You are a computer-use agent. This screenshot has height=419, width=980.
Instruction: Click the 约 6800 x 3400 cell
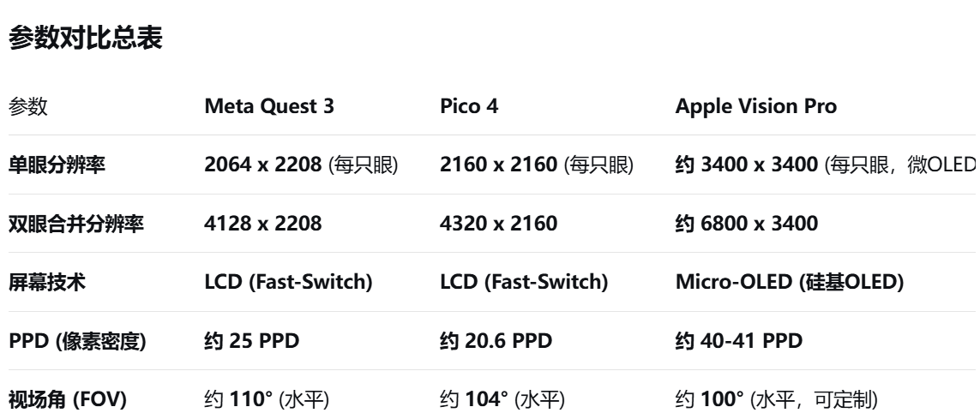click(x=747, y=224)
